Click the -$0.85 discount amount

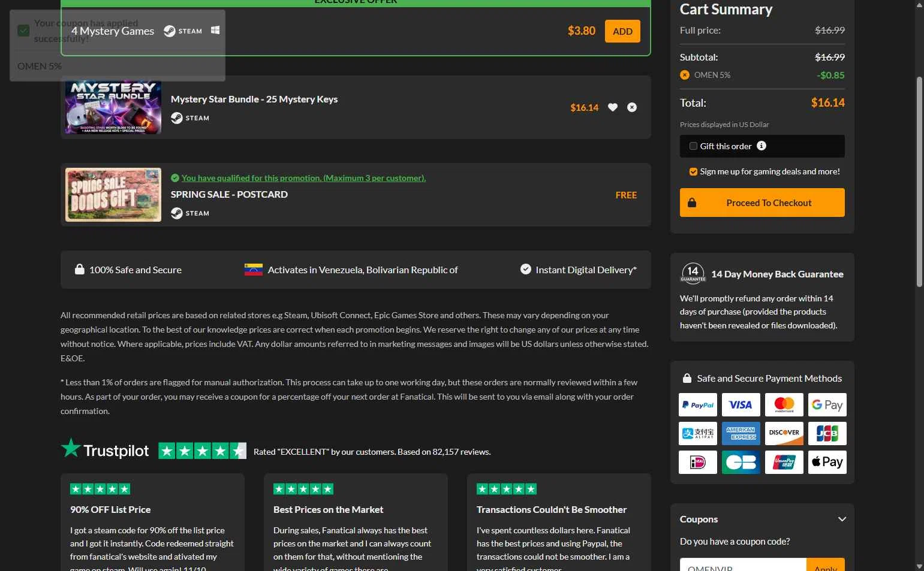coord(830,75)
